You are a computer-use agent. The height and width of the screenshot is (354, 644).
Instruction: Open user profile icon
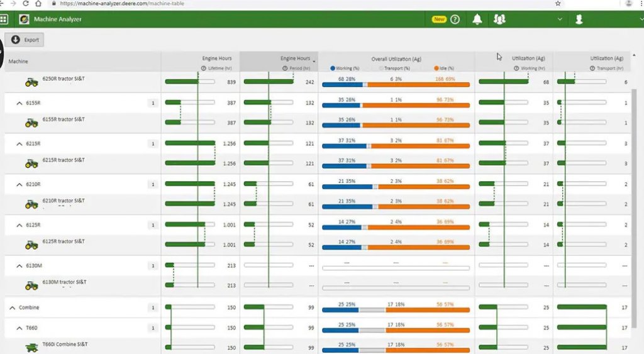(x=579, y=19)
